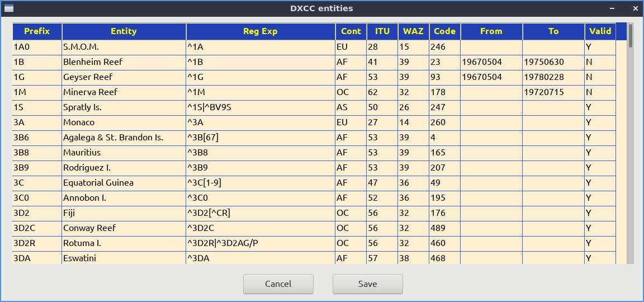Click the WAZ column header
This screenshot has width=644, height=302.
[413, 31]
